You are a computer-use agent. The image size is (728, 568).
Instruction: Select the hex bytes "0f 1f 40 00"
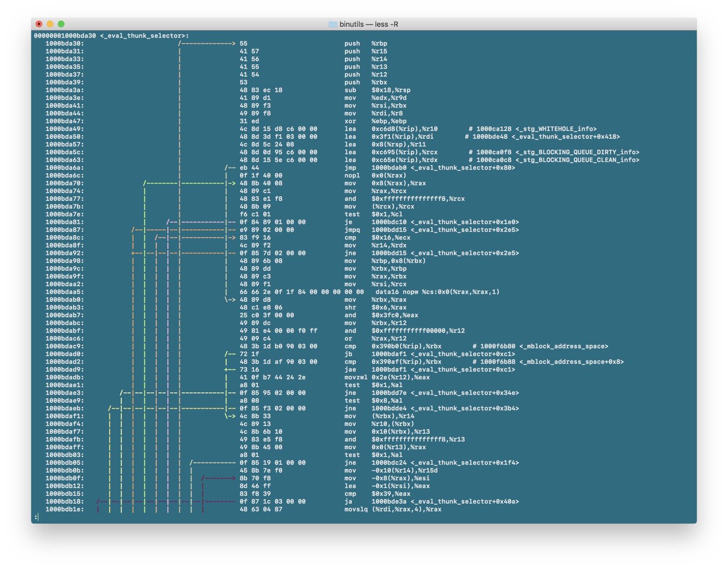click(261, 176)
